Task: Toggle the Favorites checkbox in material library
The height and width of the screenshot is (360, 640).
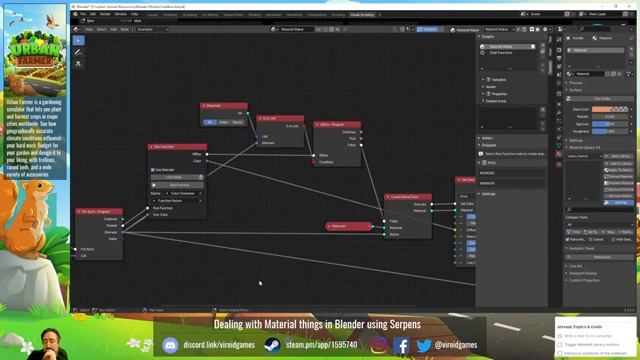Action: pyautogui.click(x=568, y=240)
